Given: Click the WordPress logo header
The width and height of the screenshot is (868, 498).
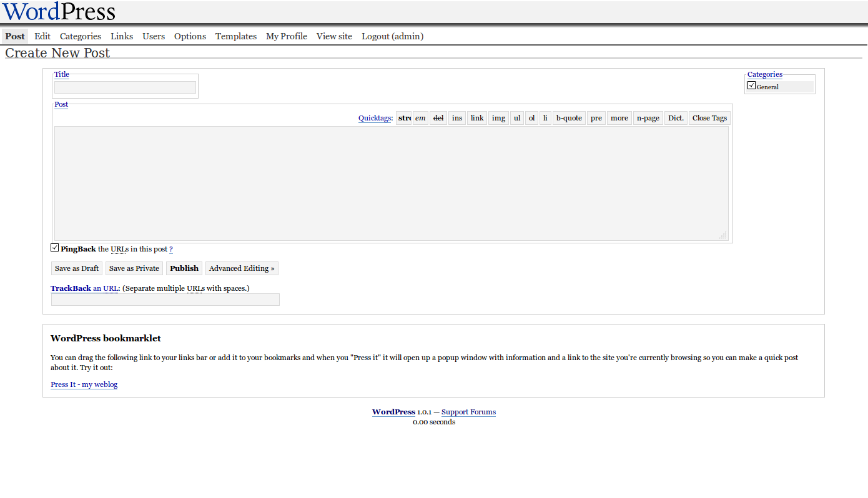Looking at the screenshot, I should click(x=59, y=11).
